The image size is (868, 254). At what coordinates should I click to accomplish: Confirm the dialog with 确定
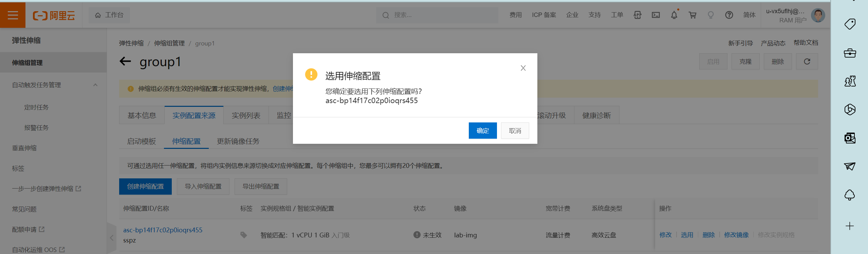(x=483, y=131)
